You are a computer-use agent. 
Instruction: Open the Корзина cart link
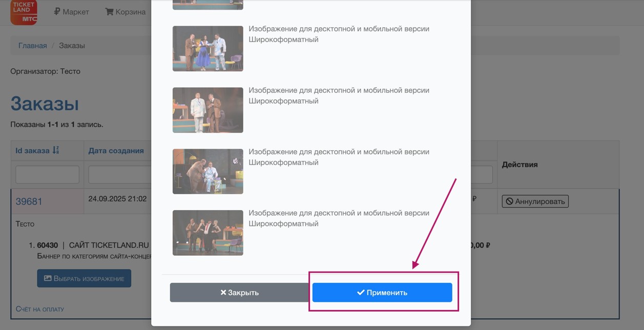(x=126, y=11)
